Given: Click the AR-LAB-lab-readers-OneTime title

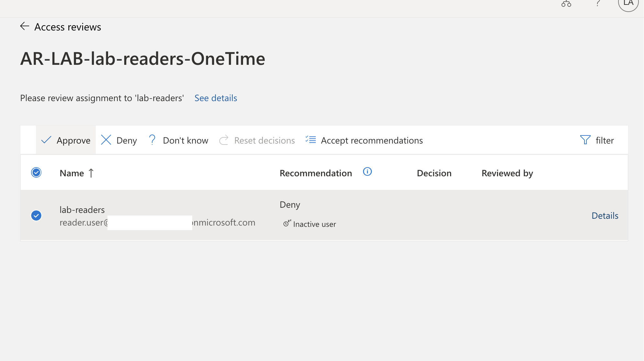Looking at the screenshot, I should 143,59.
